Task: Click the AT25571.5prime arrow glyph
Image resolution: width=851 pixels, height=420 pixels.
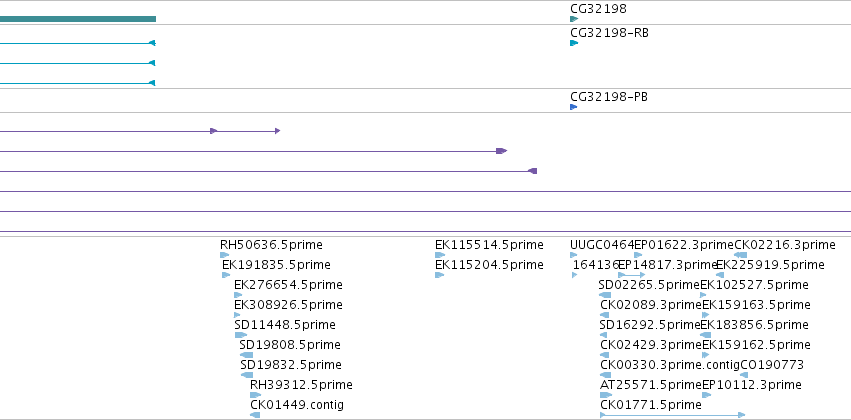Action: [x=606, y=395]
